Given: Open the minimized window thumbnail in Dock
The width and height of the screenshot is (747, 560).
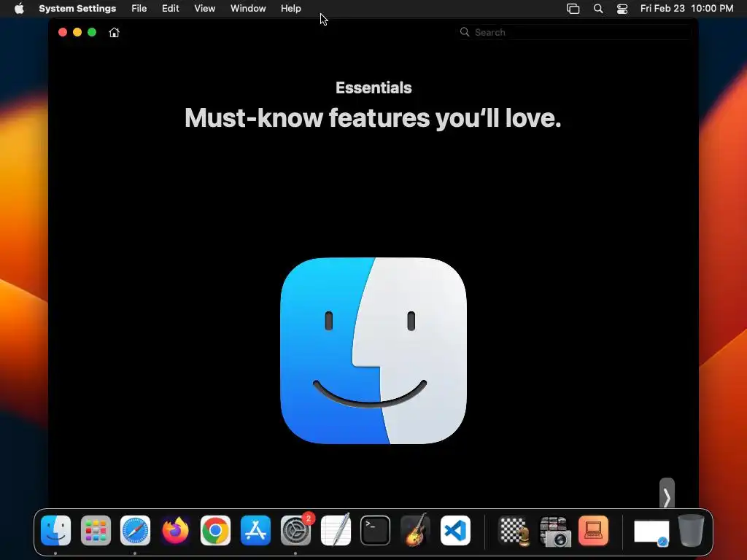Looking at the screenshot, I should [x=651, y=532].
